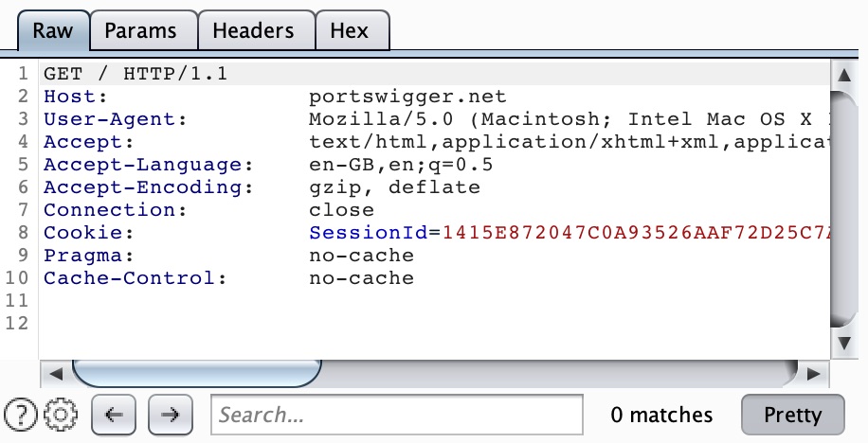The height and width of the screenshot is (443, 868).
Task: Switch to the Raw tab
Action: [53, 30]
